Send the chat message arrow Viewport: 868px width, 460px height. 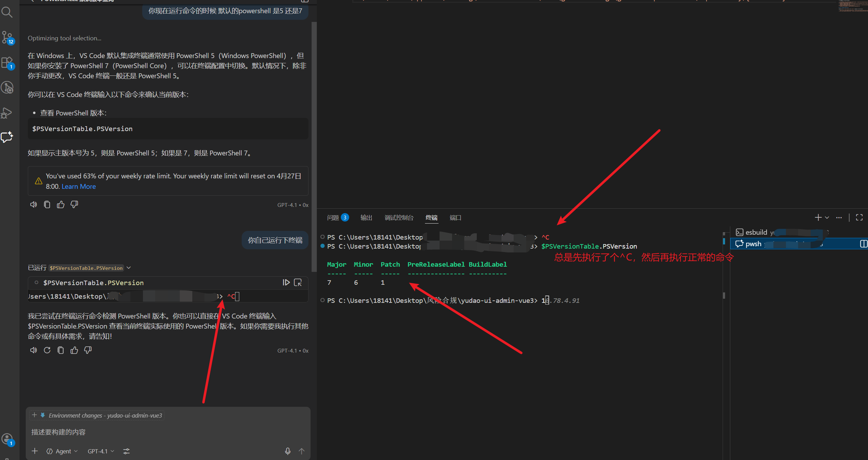tap(302, 451)
